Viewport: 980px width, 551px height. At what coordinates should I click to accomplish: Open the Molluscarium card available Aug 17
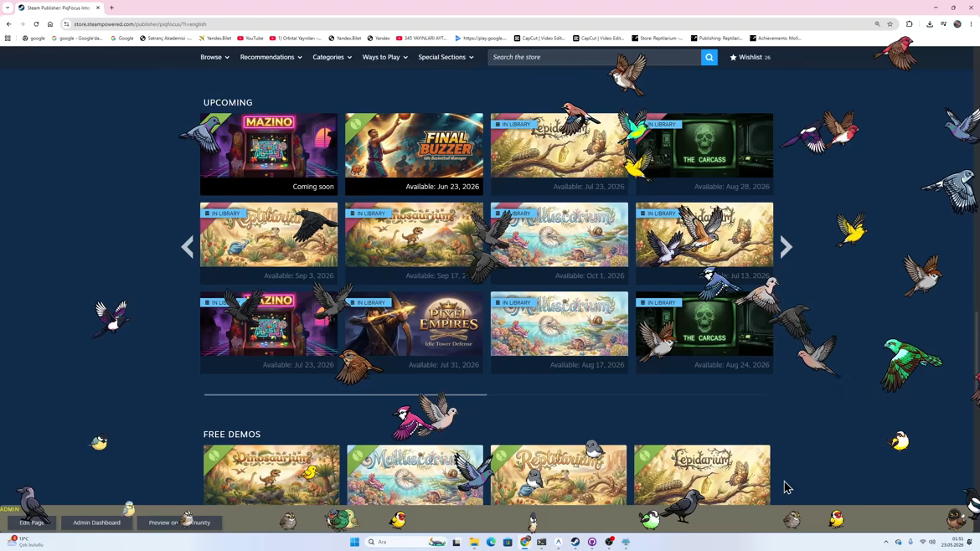coord(560,332)
